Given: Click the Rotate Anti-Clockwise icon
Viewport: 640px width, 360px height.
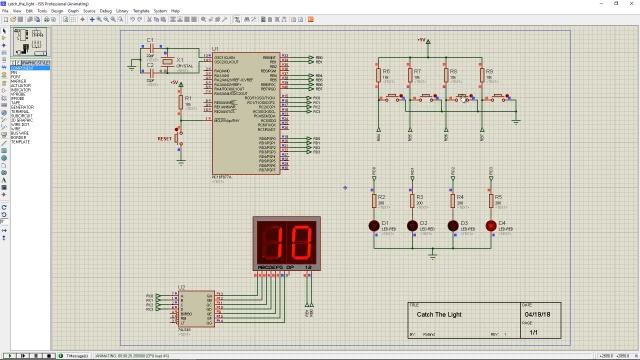Looking at the screenshot, I should point(4,215).
